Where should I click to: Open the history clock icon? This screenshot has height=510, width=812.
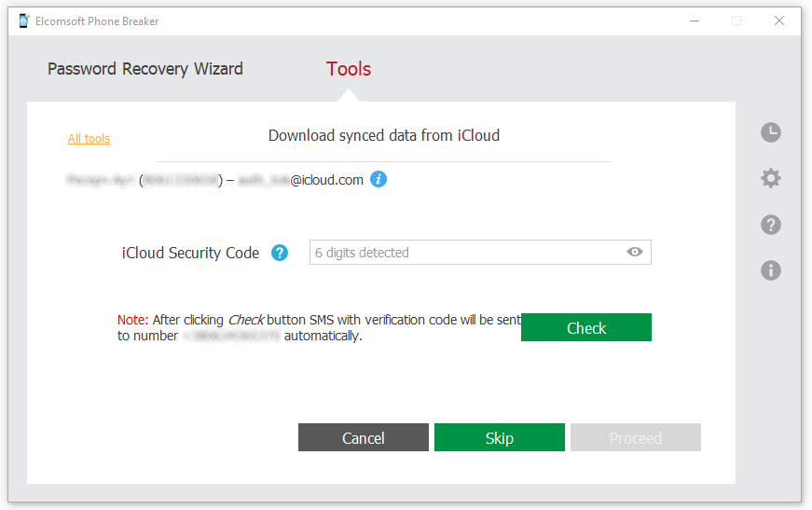click(771, 132)
